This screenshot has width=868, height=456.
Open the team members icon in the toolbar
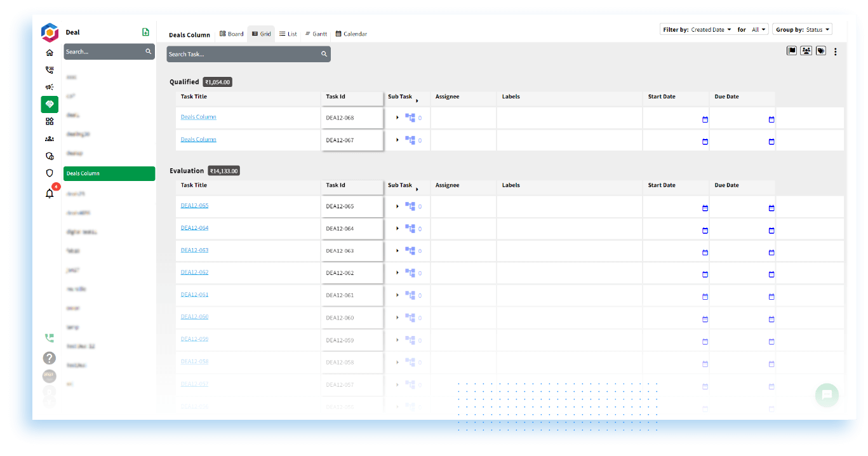(806, 50)
